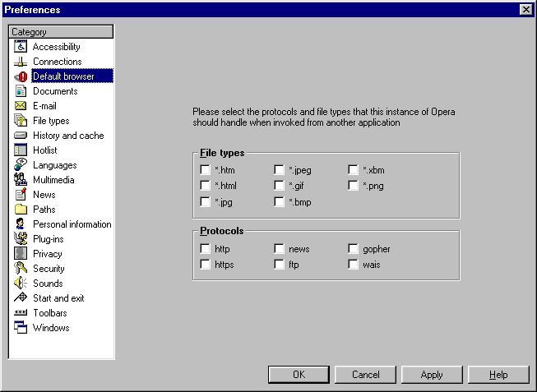Click the red Opera Default browser icon
537x392 pixels.
(x=21, y=76)
